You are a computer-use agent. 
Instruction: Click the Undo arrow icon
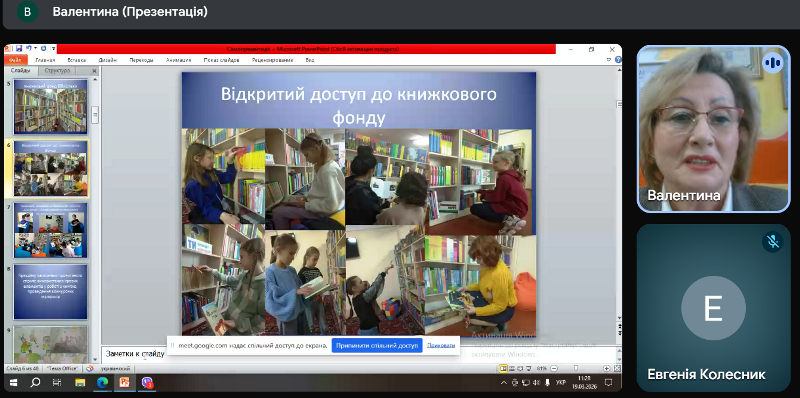coord(29,48)
